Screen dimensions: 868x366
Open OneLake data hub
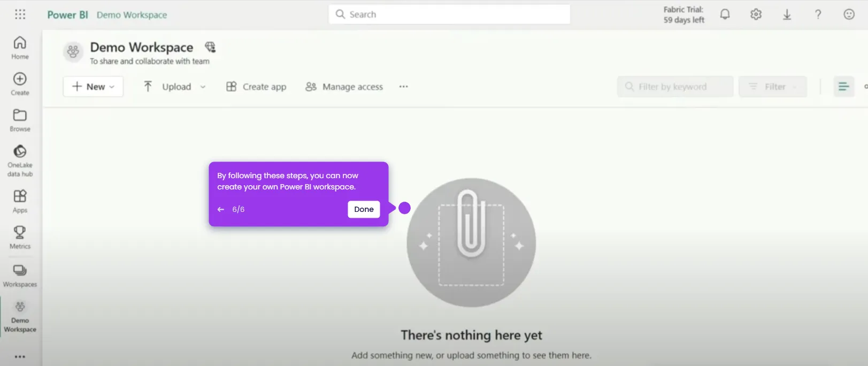[x=20, y=161]
